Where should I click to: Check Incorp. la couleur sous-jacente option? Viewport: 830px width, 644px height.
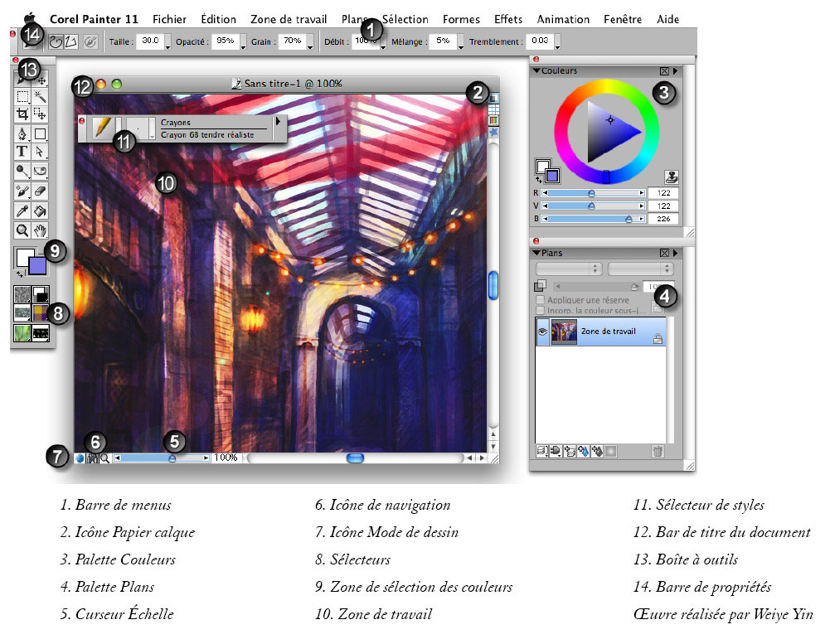coord(541,311)
